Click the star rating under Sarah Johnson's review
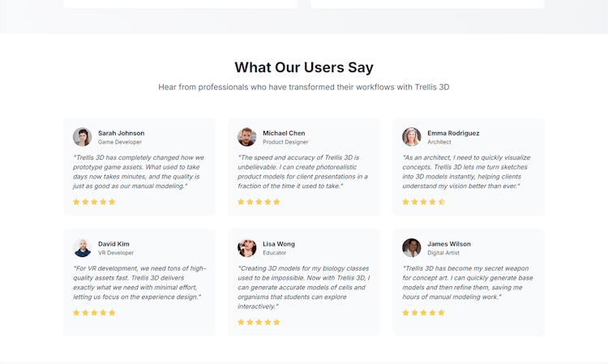 94,202
